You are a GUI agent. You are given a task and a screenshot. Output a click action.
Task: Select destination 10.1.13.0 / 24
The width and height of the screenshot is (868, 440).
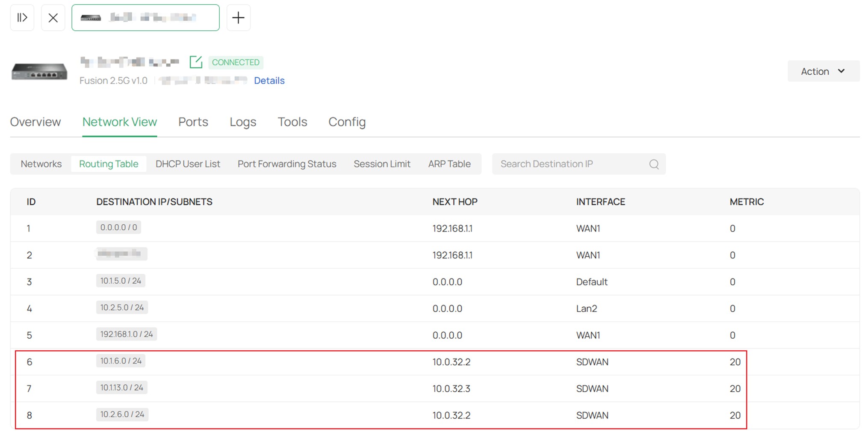[121, 387]
